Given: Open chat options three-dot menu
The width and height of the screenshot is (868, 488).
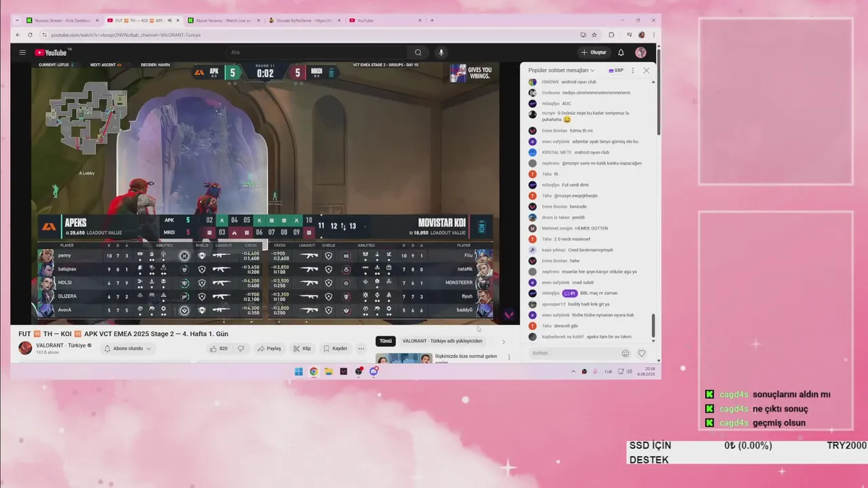Looking at the screenshot, I should pyautogui.click(x=633, y=70).
